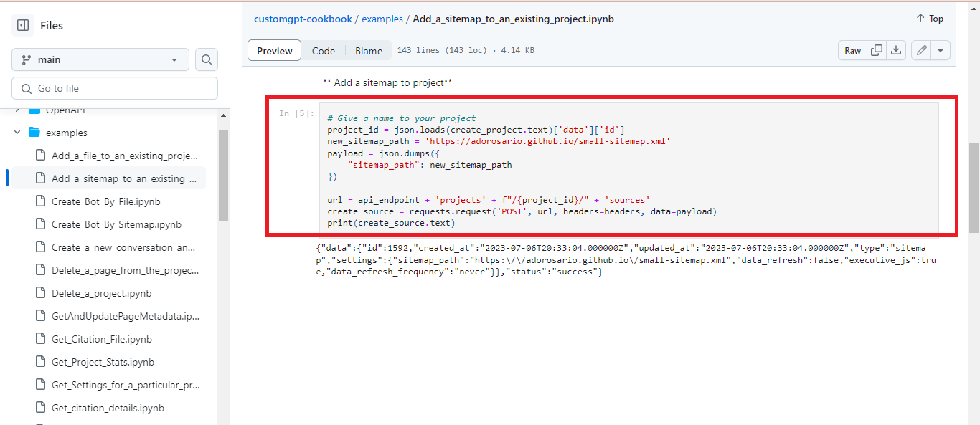View the Raw file

[x=852, y=50]
